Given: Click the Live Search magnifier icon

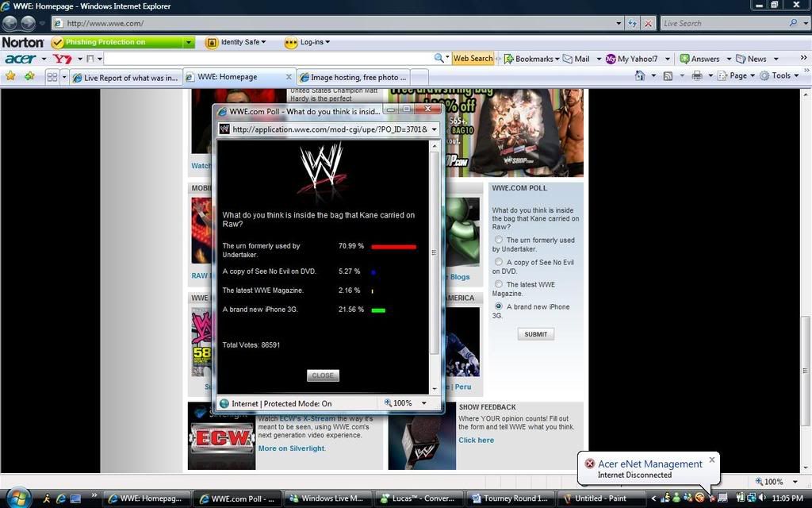Looking at the screenshot, I should point(793,23).
